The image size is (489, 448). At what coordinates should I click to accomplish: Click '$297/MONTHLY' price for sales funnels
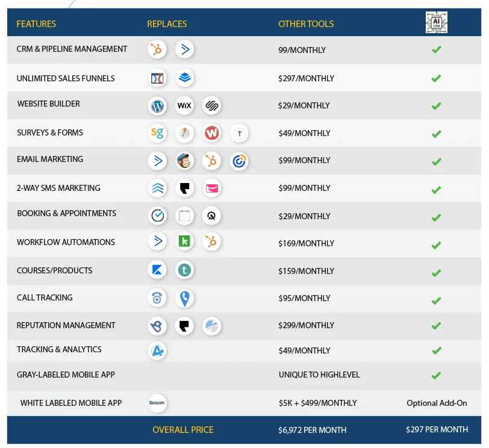[307, 78]
